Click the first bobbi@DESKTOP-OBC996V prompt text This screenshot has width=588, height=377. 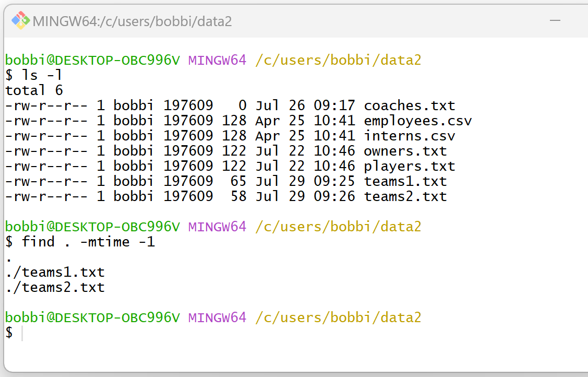93,60
